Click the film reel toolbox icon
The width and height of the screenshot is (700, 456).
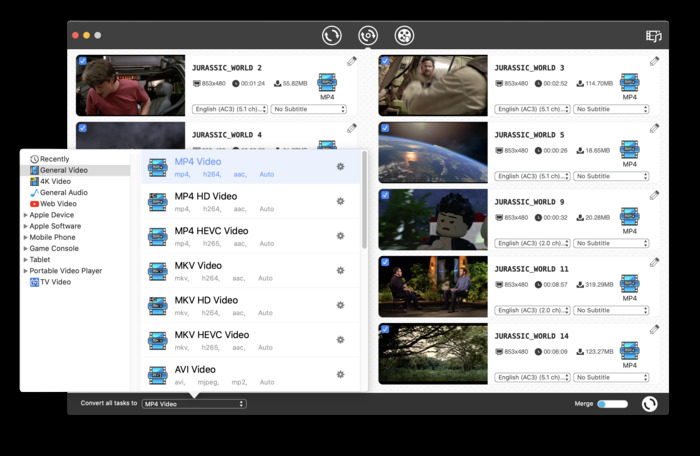tap(404, 36)
